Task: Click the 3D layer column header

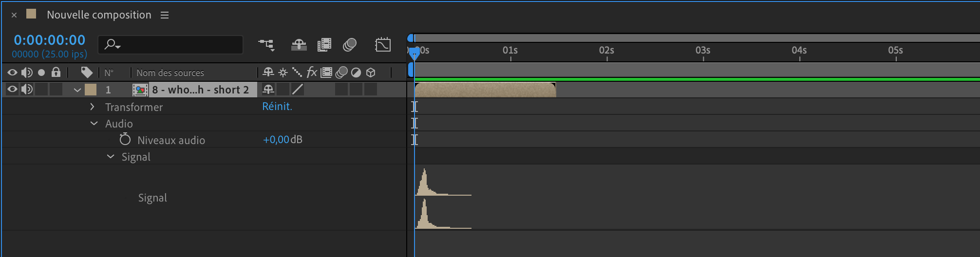Action: pyautogui.click(x=371, y=73)
